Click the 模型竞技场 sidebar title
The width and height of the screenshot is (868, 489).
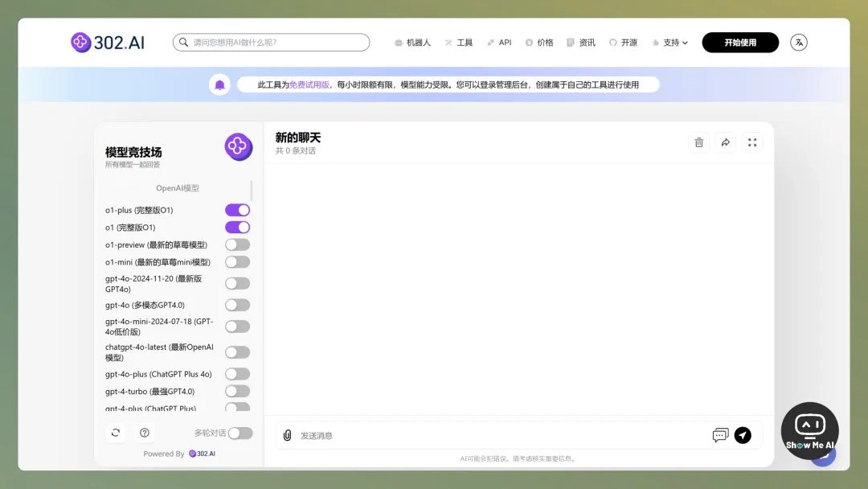(x=133, y=152)
